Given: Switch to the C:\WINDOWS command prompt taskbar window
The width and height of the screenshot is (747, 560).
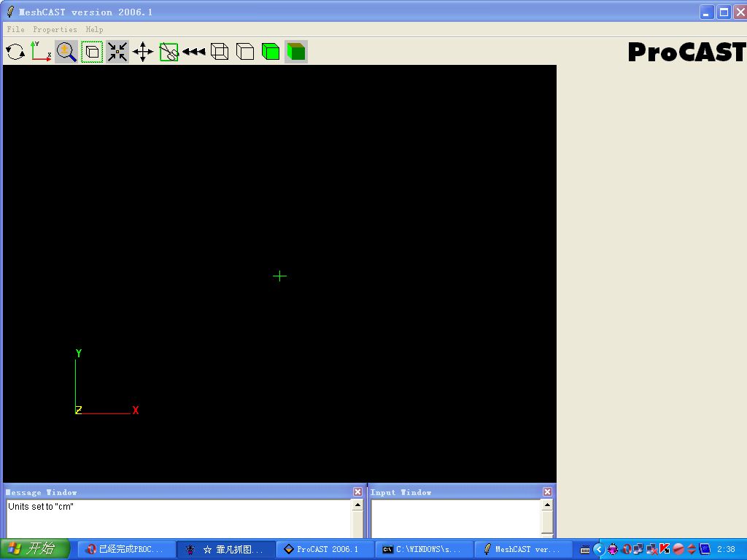Looking at the screenshot, I should [425, 549].
